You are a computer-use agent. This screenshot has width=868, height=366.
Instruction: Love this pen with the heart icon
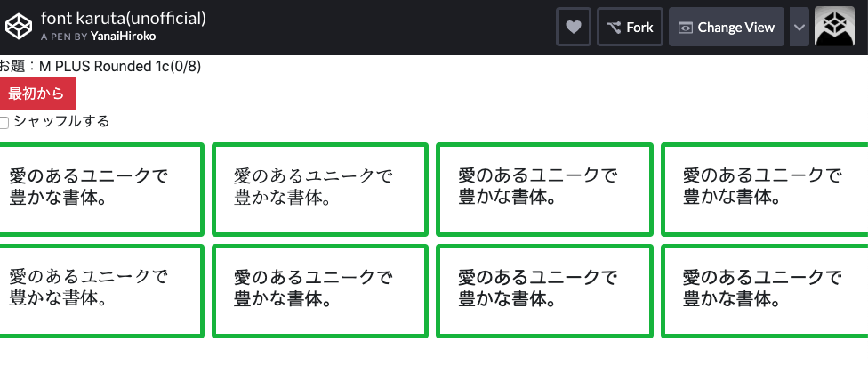click(574, 27)
